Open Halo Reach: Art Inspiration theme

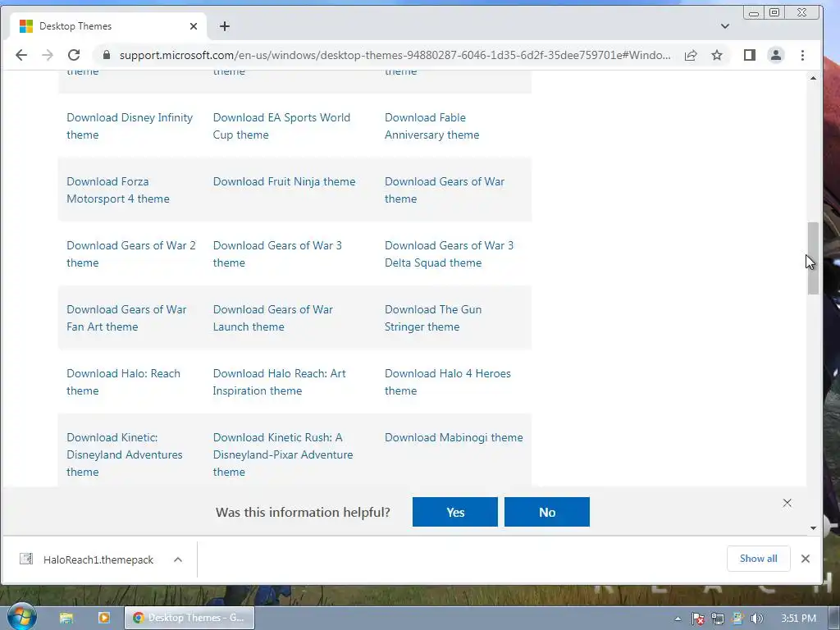click(279, 382)
